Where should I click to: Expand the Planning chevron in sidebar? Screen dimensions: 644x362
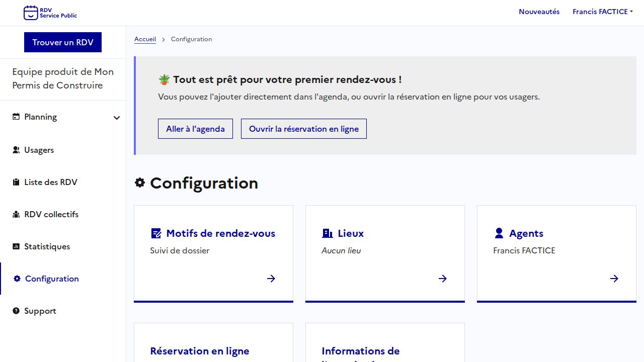point(117,118)
